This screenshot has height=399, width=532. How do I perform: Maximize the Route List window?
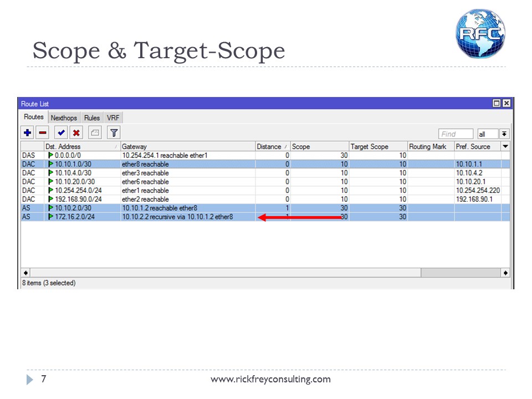point(497,103)
